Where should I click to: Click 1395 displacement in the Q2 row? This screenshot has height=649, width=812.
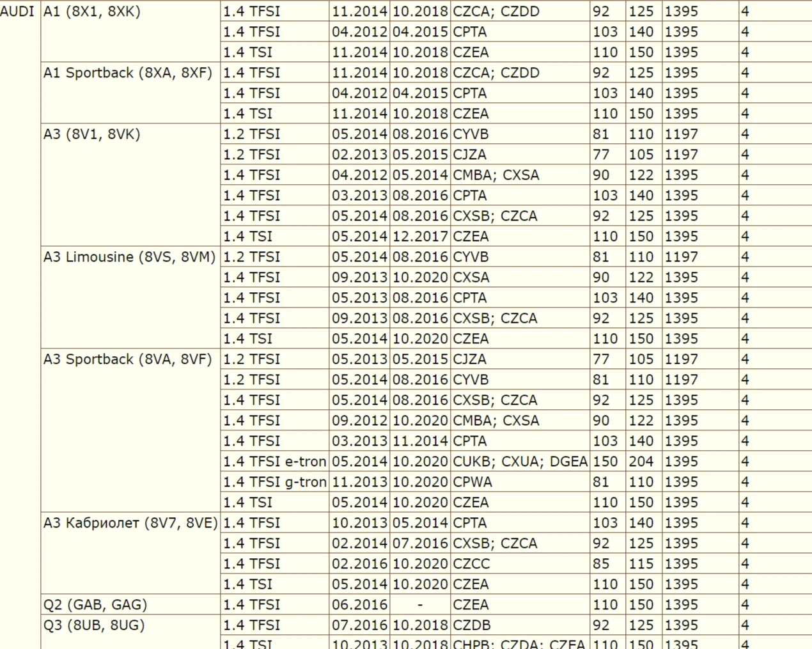click(x=682, y=605)
